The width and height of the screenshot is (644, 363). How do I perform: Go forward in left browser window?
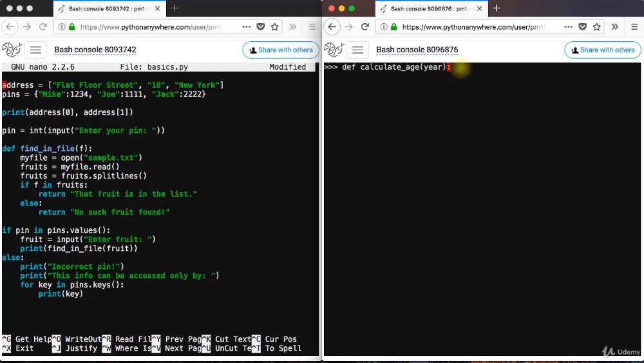(26, 26)
